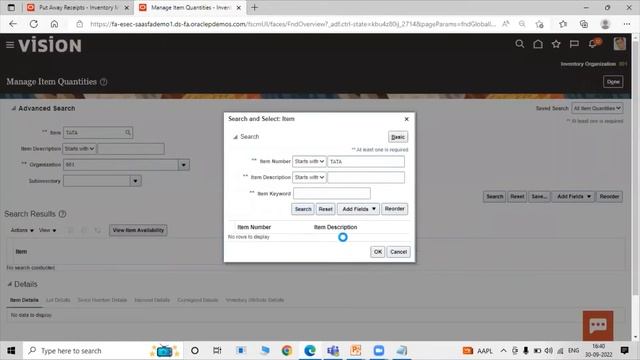Go to Home via house icon
This screenshot has width=640, height=360.
(538, 44)
